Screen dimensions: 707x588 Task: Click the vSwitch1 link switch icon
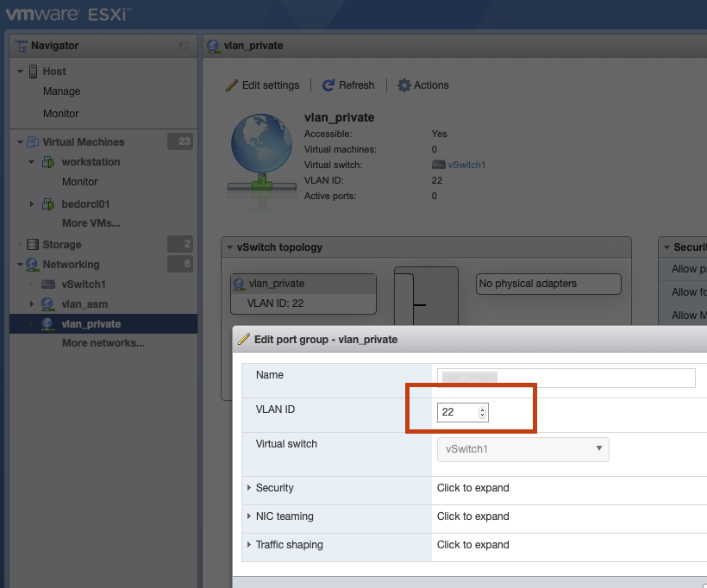pos(439,165)
